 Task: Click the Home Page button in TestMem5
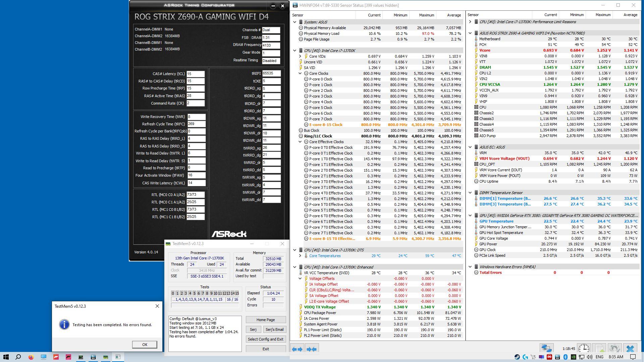point(266,320)
